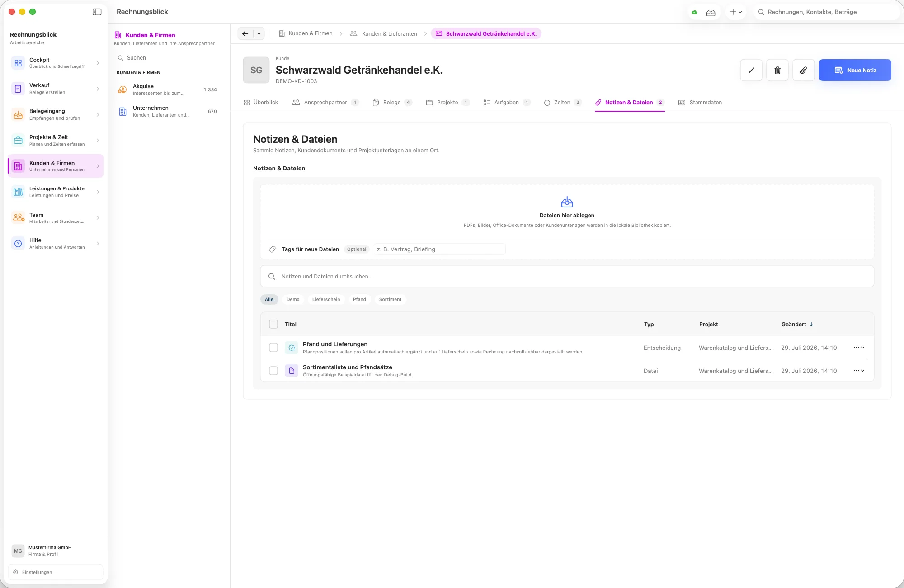Image resolution: width=904 pixels, height=588 pixels.
Task: Delete customer with the trash icon
Action: click(777, 70)
